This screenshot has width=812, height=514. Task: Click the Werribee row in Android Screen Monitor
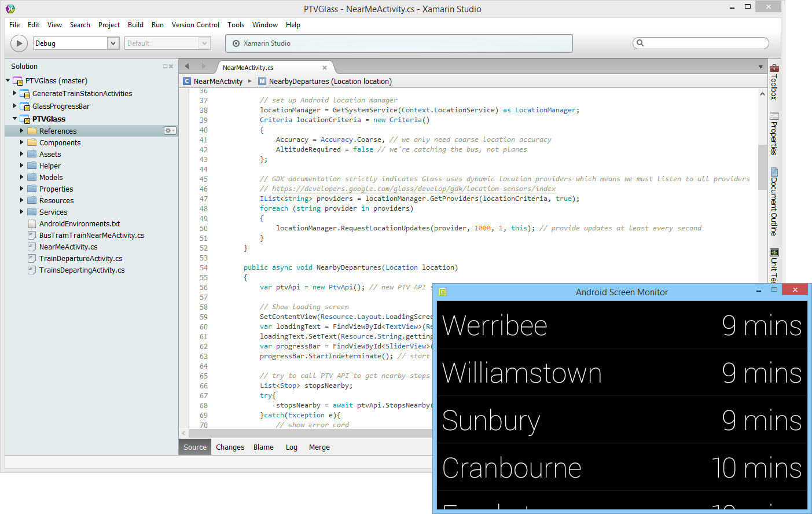622,325
